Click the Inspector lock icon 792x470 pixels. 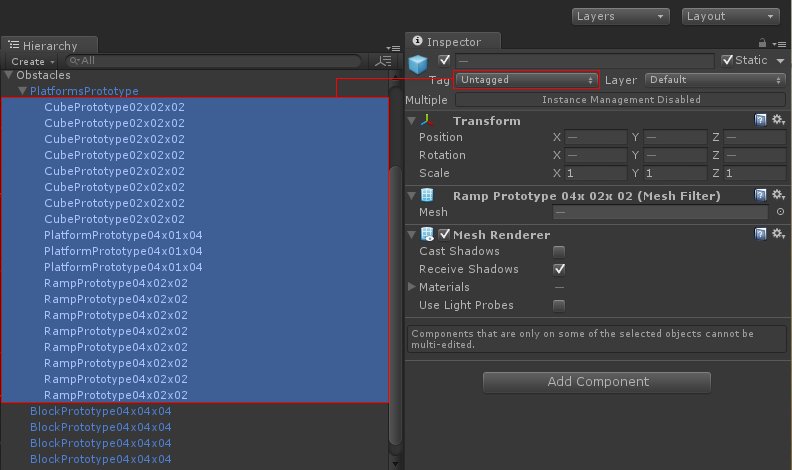pyautogui.click(x=762, y=42)
